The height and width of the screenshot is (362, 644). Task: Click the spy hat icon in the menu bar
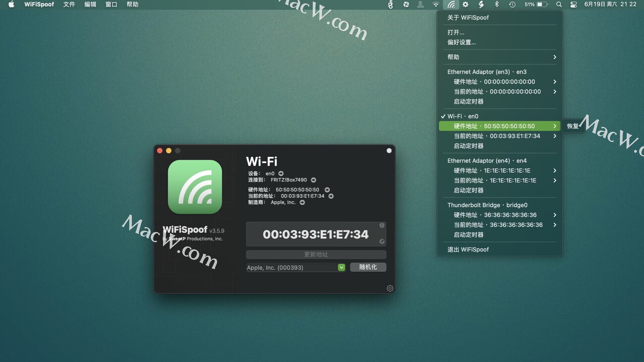pos(420,4)
